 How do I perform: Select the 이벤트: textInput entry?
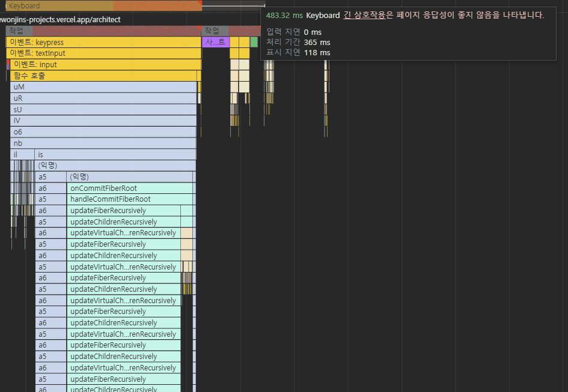tap(102, 53)
